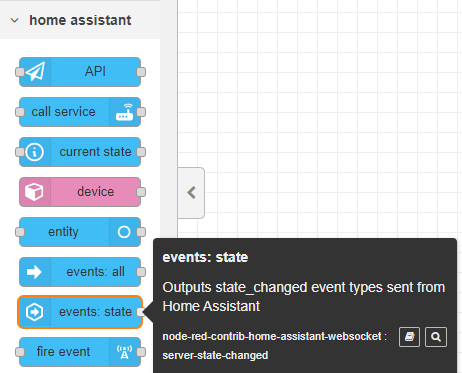Screen dimensions: 462x373
Task: Click the fire event node's output port
Action: pos(141,352)
